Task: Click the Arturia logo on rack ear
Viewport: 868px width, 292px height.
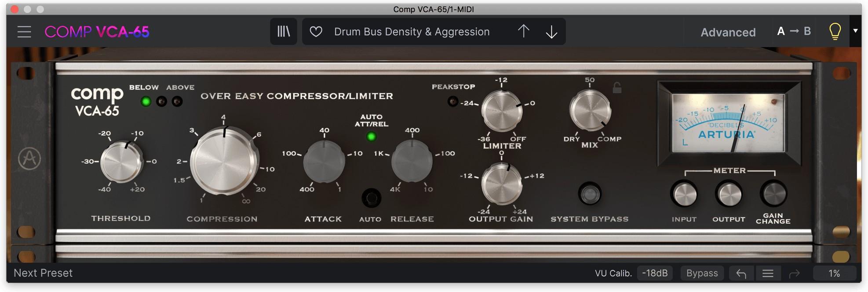Action: (x=29, y=159)
